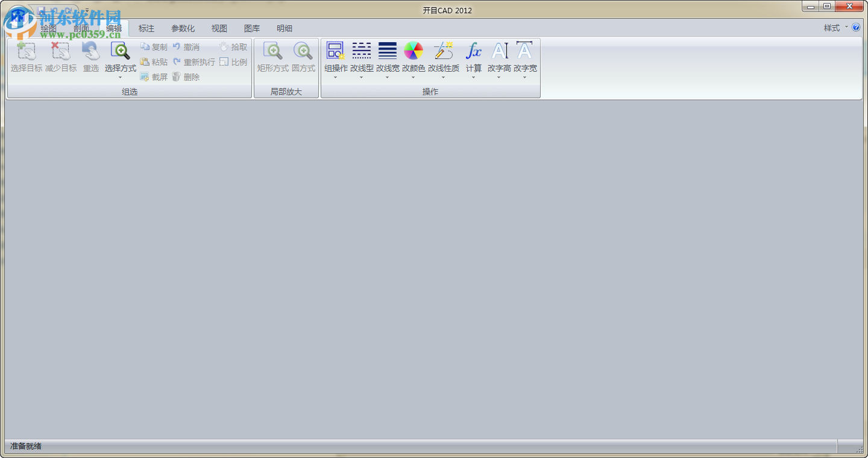Click the 重新执行 redo icon
Screen dimensions: 868x458
(177, 61)
